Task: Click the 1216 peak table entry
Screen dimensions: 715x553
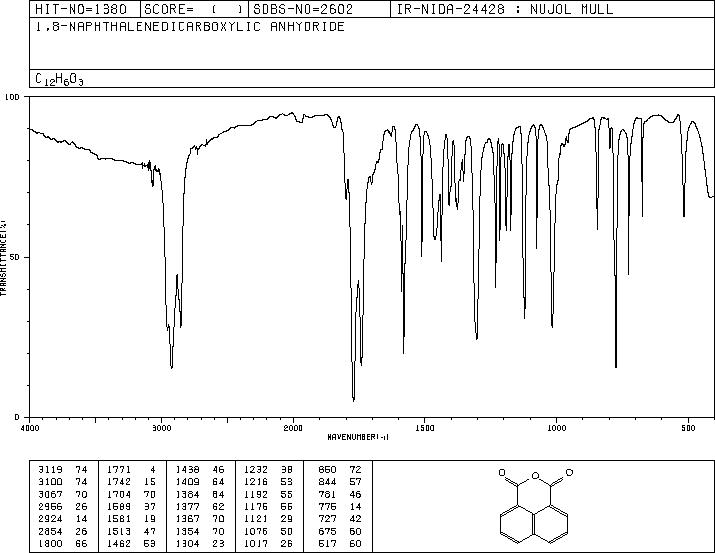Action: click(268, 482)
